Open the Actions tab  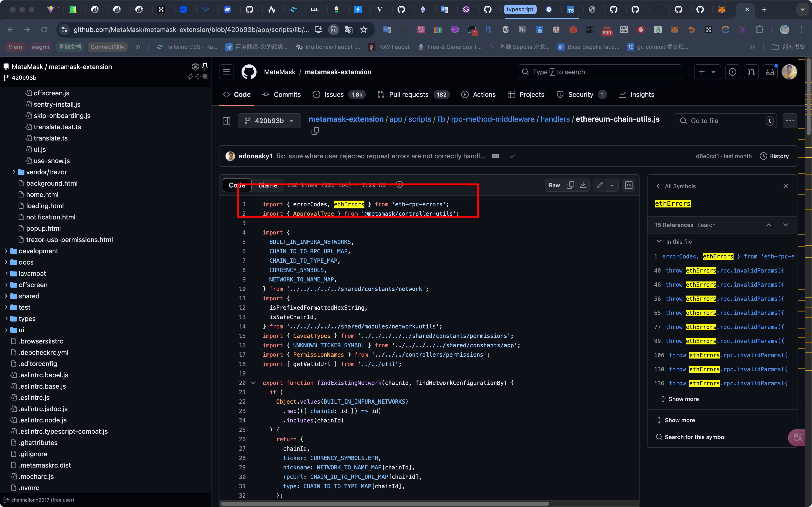coord(478,94)
